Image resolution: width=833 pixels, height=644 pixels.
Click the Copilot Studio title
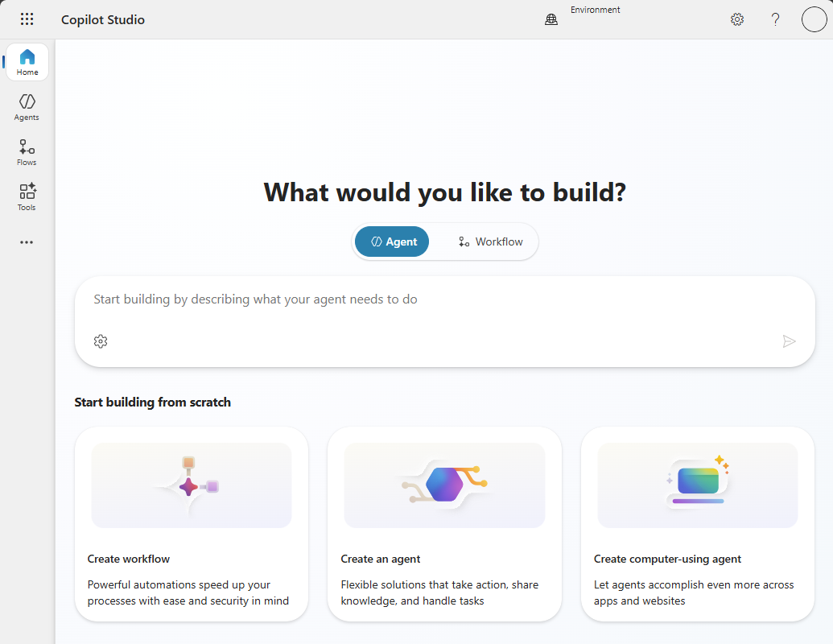[x=103, y=19]
